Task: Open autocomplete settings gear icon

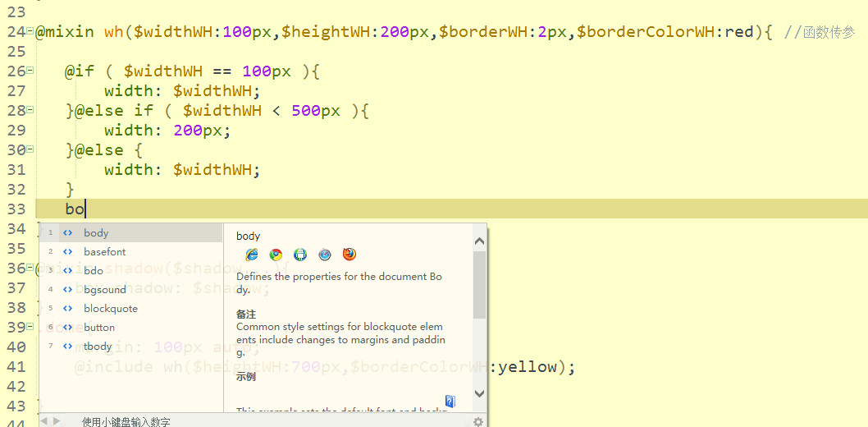Action: pyautogui.click(x=478, y=421)
